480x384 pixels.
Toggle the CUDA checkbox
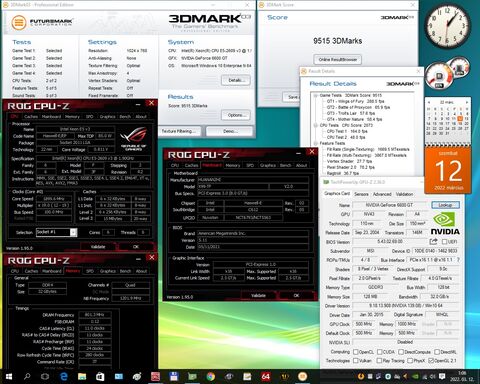tap(380, 352)
